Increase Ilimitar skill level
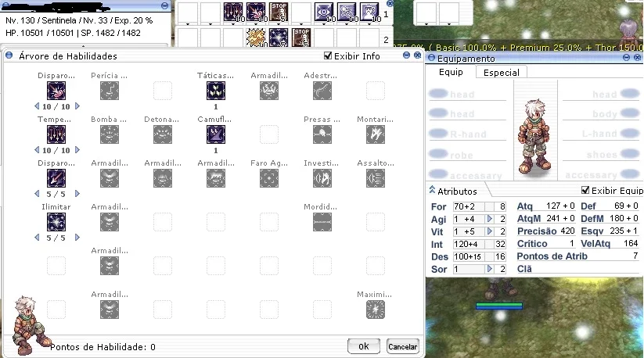The image size is (644, 358). (77, 238)
